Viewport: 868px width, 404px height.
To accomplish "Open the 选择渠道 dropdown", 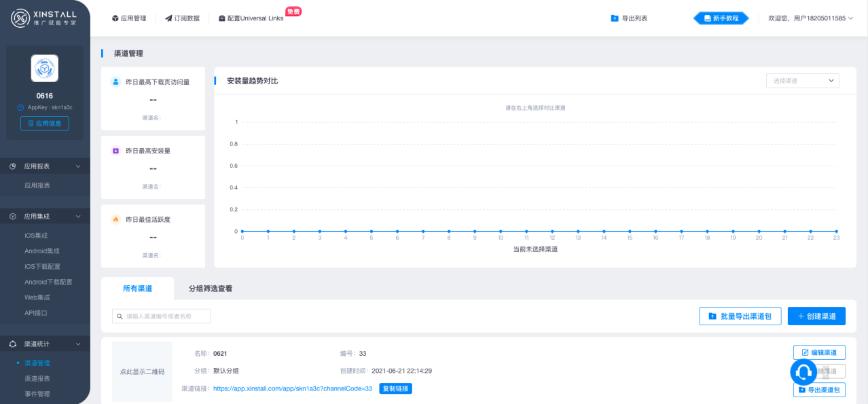I will pos(803,80).
